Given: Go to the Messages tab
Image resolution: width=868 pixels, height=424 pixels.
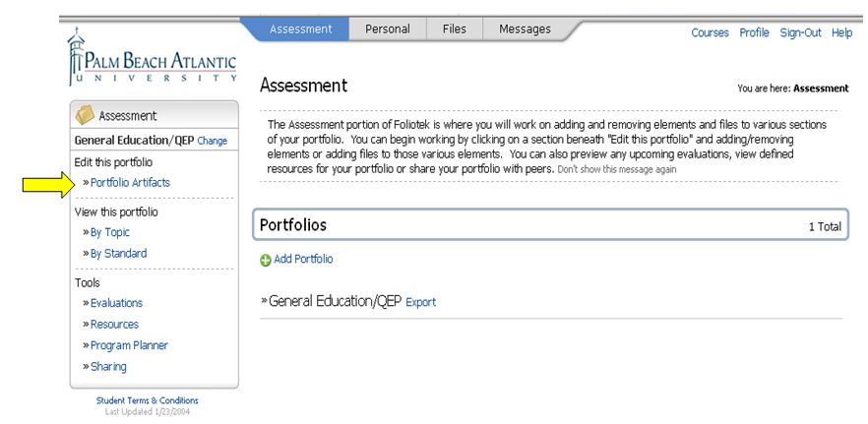Looking at the screenshot, I should pos(525,30).
